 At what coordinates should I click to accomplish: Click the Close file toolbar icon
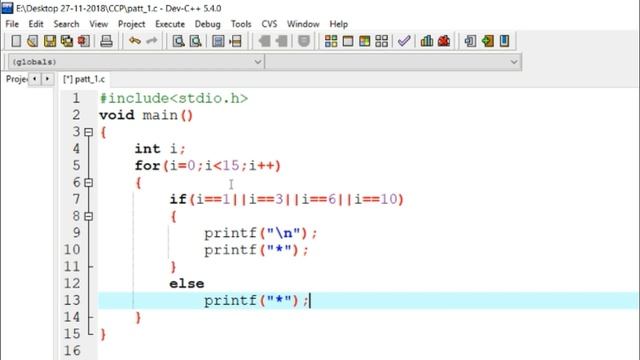[x=84, y=41]
